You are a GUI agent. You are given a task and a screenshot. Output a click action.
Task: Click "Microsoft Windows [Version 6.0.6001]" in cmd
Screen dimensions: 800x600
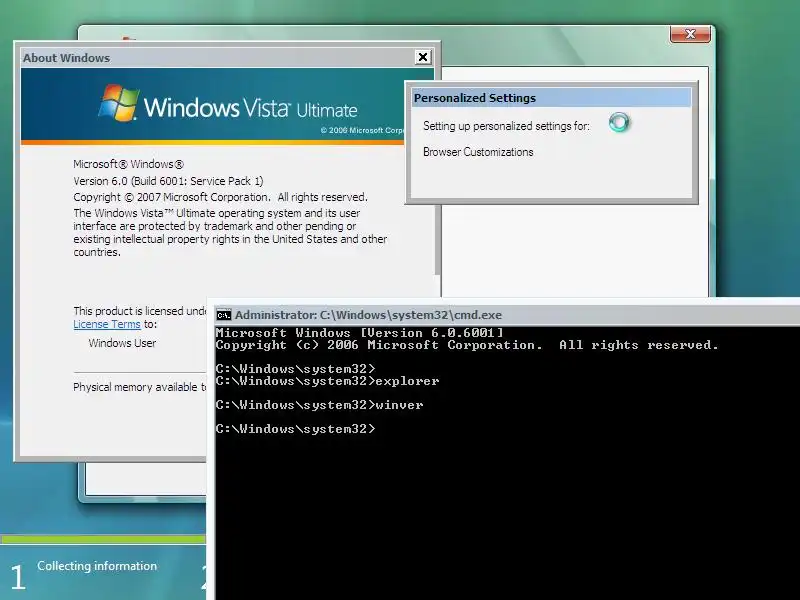click(x=360, y=333)
